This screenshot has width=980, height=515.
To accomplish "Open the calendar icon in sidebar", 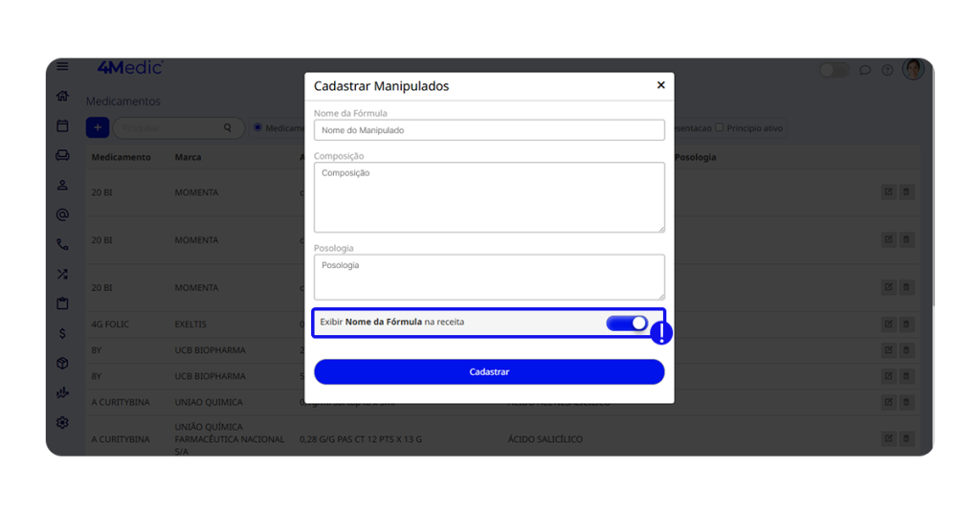I will pyautogui.click(x=62, y=126).
